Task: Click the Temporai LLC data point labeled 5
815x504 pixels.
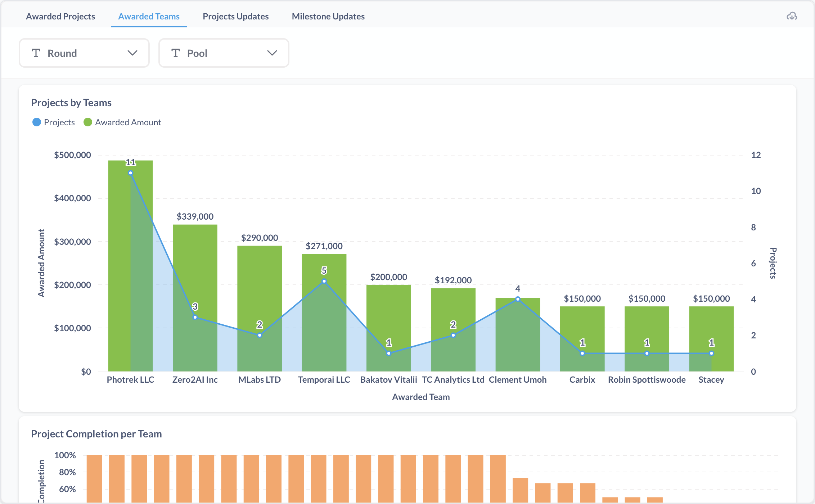Action: pos(324,281)
